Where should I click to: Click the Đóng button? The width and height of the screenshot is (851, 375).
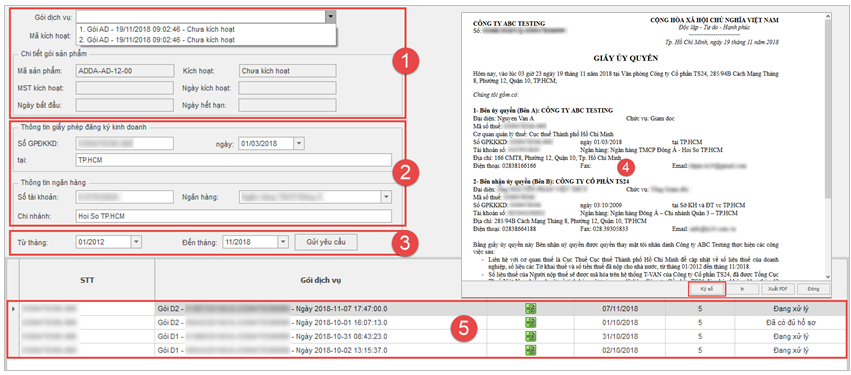[814, 289]
